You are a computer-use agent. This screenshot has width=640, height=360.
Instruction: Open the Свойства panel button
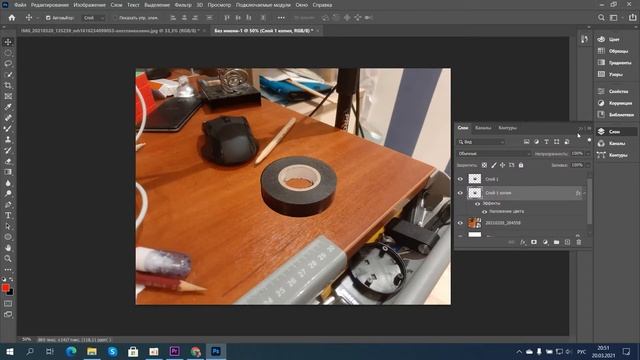point(613,91)
